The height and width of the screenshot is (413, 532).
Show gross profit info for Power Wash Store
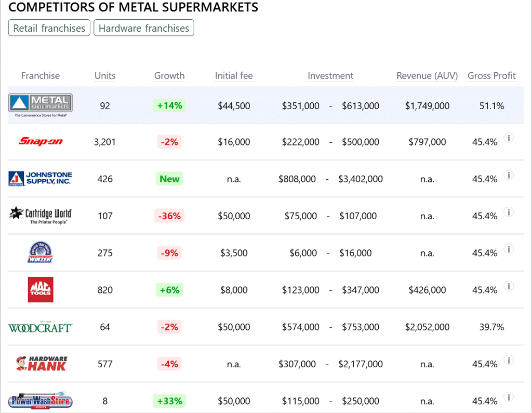[508, 397]
